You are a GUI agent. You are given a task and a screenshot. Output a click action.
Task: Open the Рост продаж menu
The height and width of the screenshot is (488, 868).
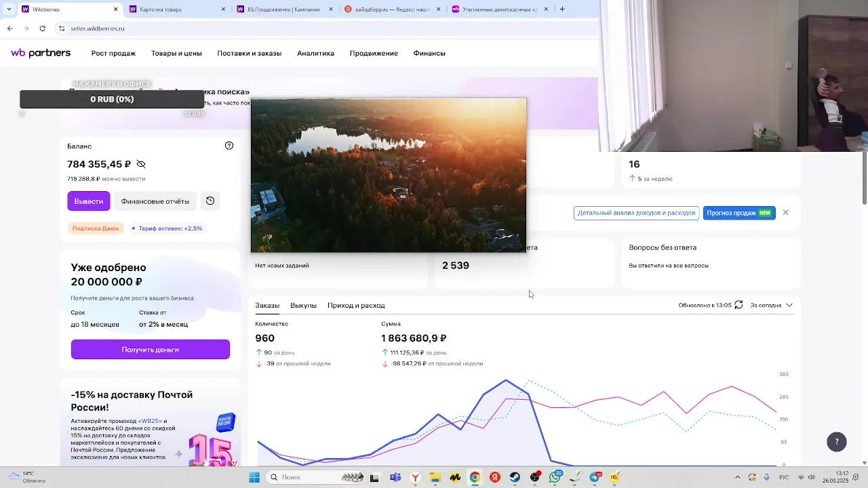[113, 53]
